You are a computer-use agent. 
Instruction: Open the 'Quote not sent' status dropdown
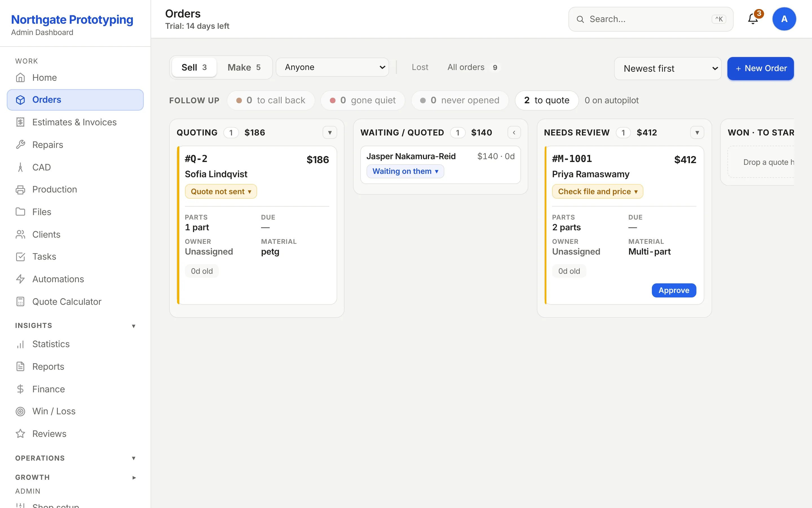(x=221, y=192)
